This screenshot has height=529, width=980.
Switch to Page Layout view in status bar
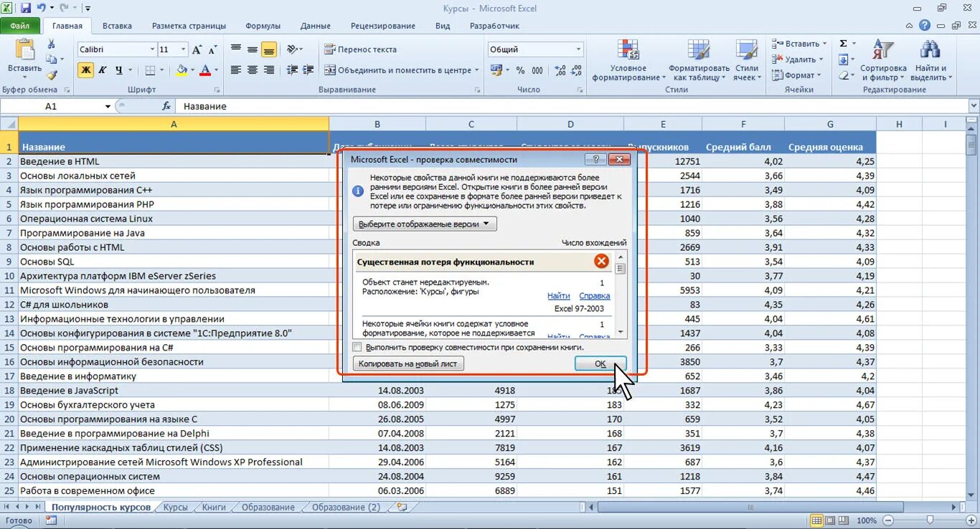tap(831, 520)
